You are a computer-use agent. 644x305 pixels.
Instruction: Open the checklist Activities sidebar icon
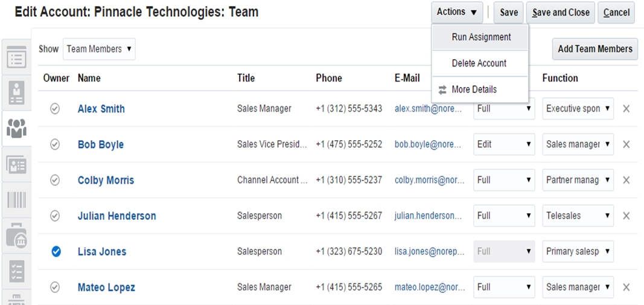click(16, 271)
